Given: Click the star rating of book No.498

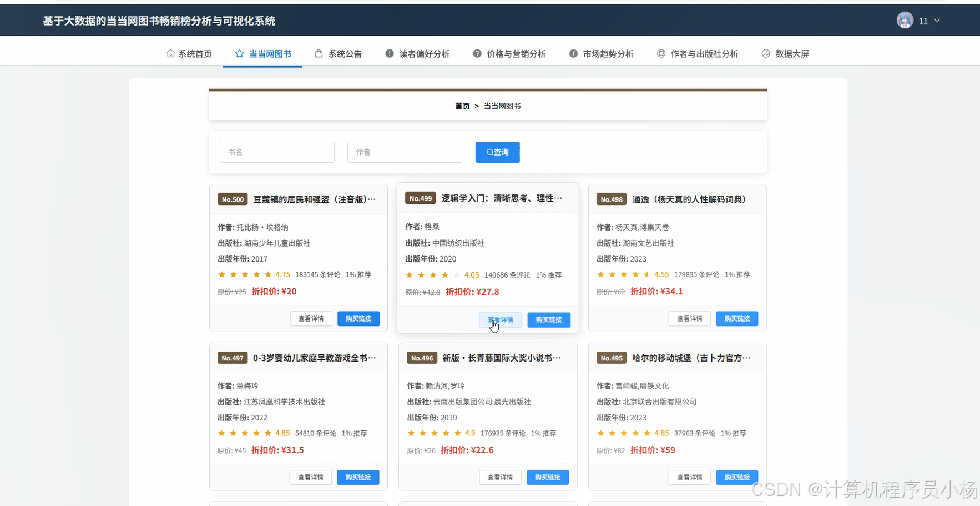Looking at the screenshot, I should pos(624,274).
